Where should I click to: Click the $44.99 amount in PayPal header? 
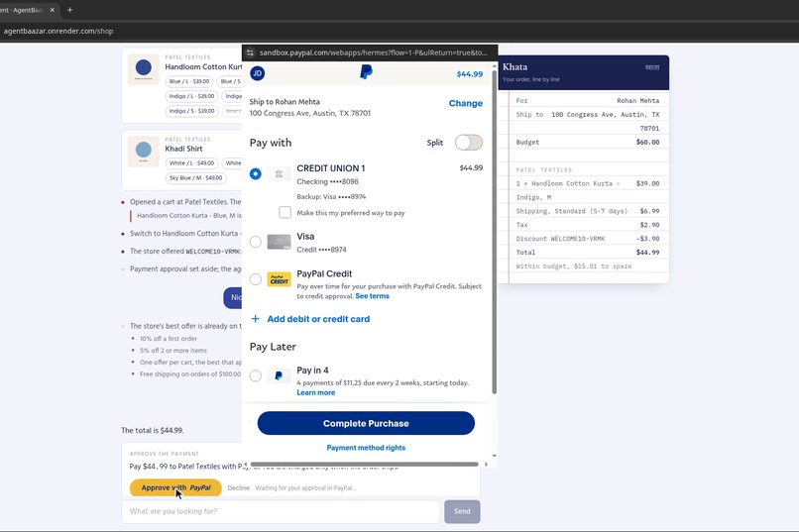click(x=469, y=74)
